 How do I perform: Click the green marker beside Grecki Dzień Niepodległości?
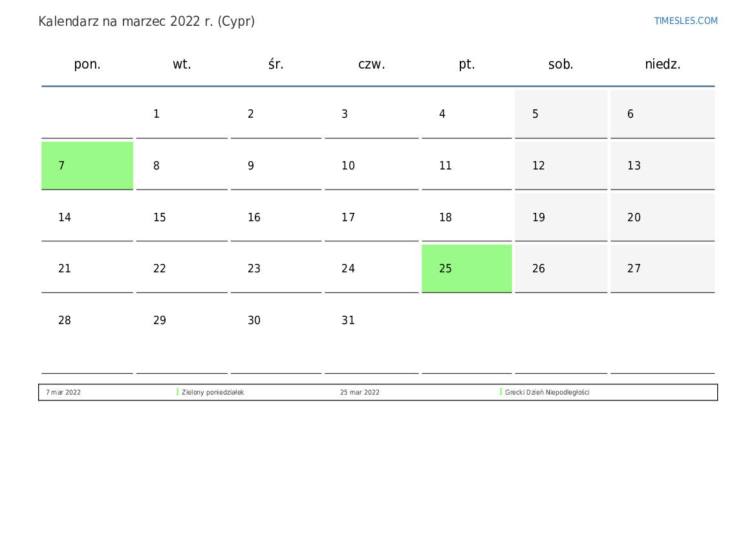pyautogui.click(x=501, y=392)
